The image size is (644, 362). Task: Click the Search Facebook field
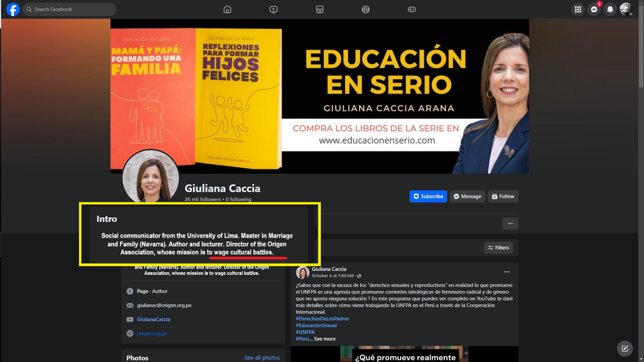pos(69,9)
